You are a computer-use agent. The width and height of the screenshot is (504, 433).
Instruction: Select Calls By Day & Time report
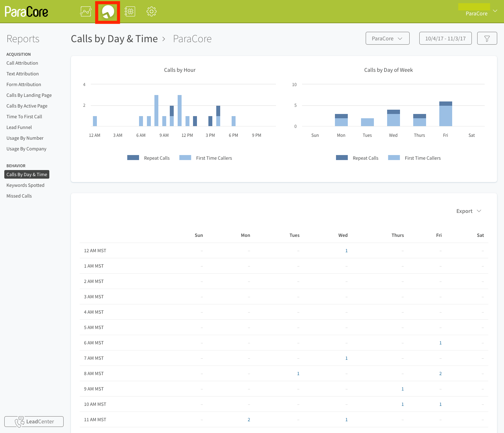(x=27, y=174)
